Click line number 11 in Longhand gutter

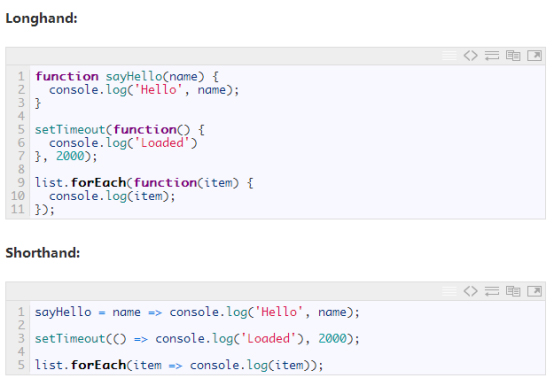18,209
